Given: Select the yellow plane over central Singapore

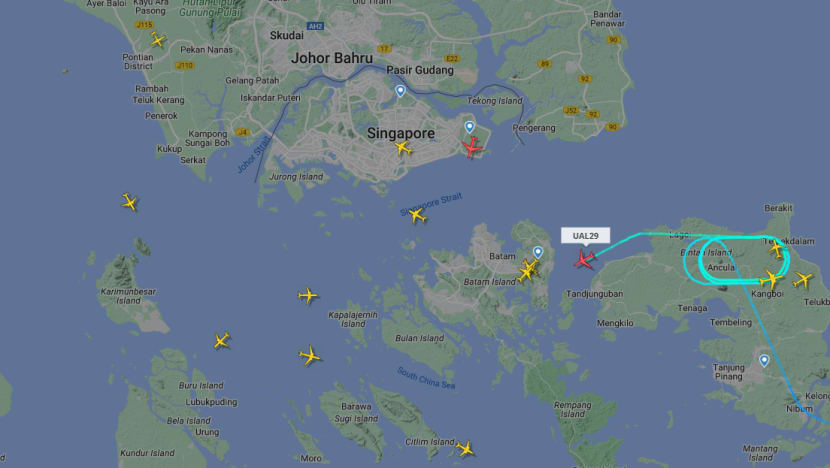Looking at the screenshot, I should tap(403, 148).
